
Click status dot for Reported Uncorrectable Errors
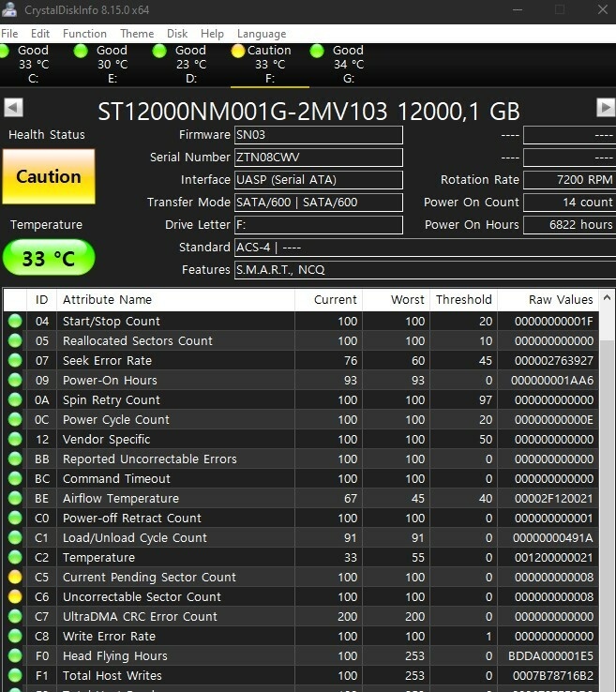pos(15,459)
